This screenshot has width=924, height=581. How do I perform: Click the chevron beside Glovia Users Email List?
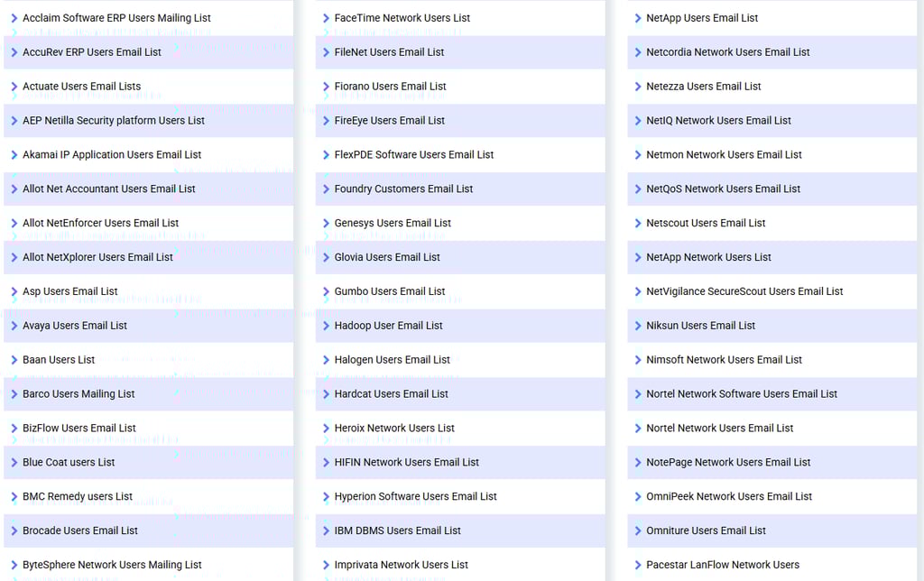tap(326, 257)
